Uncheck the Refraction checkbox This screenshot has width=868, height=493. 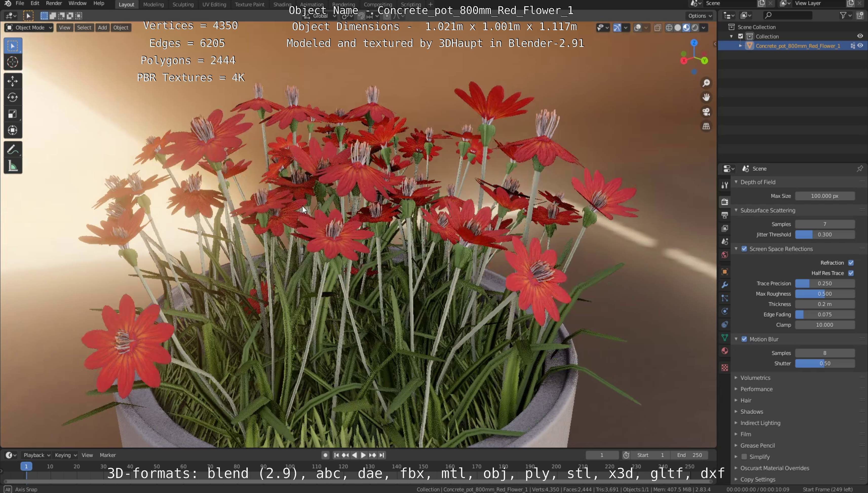click(x=851, y=263)
